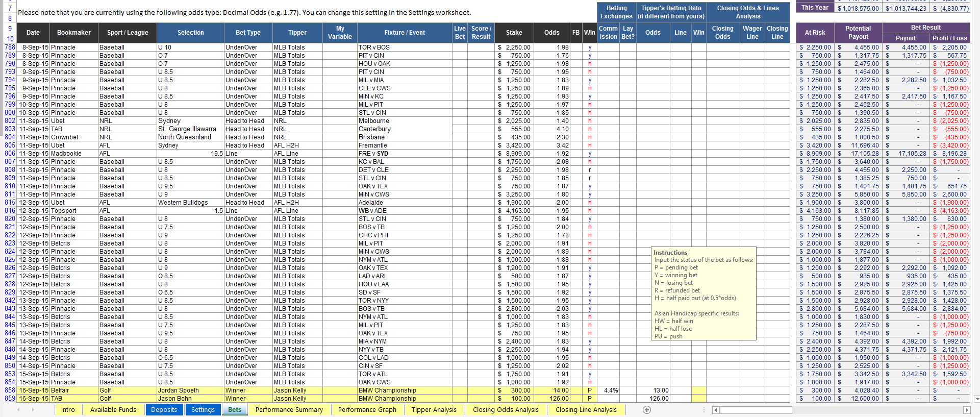Select the Jordan Spoeth selection cell
980x417 pixels.
[x=190, y=390]
